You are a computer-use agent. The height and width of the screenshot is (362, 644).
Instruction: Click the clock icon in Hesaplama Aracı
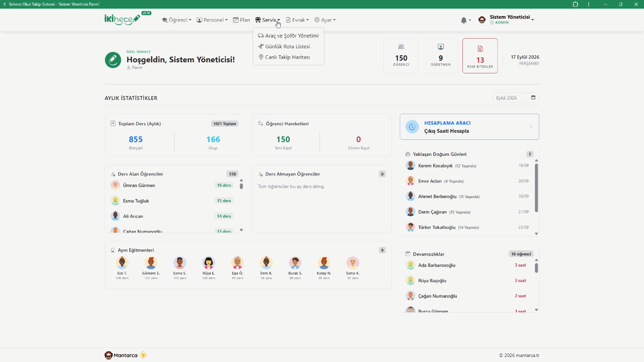click(412, 127)
